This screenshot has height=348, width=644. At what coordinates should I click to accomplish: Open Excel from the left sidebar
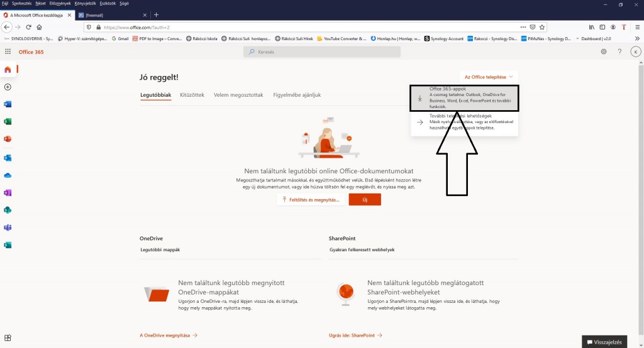tap(8, 121)
